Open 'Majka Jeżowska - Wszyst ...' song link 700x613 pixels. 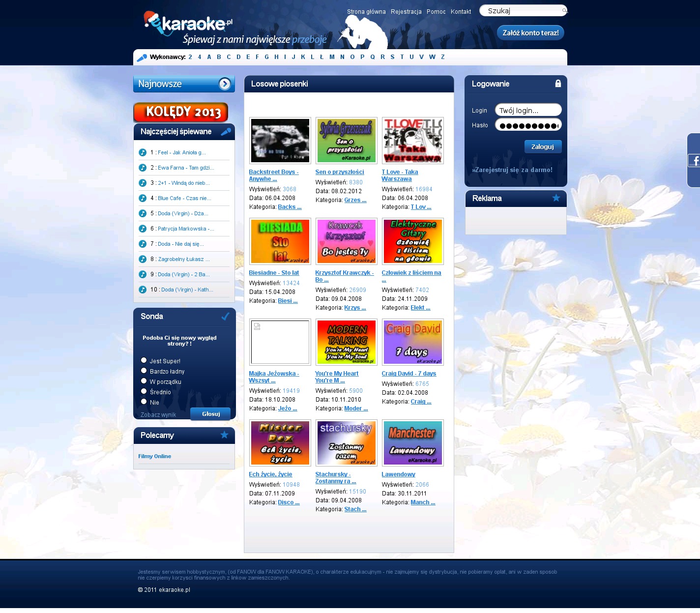(273, 377)
